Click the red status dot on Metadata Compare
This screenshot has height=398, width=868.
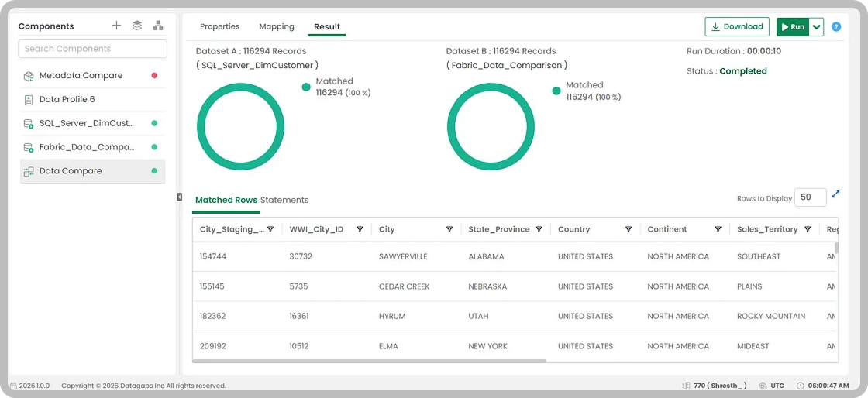[x=154, y=76]
